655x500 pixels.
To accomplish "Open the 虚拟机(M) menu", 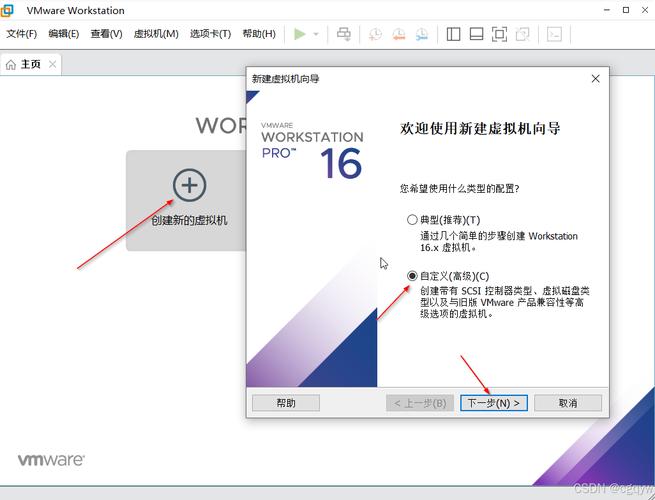I will pos(156,34).
